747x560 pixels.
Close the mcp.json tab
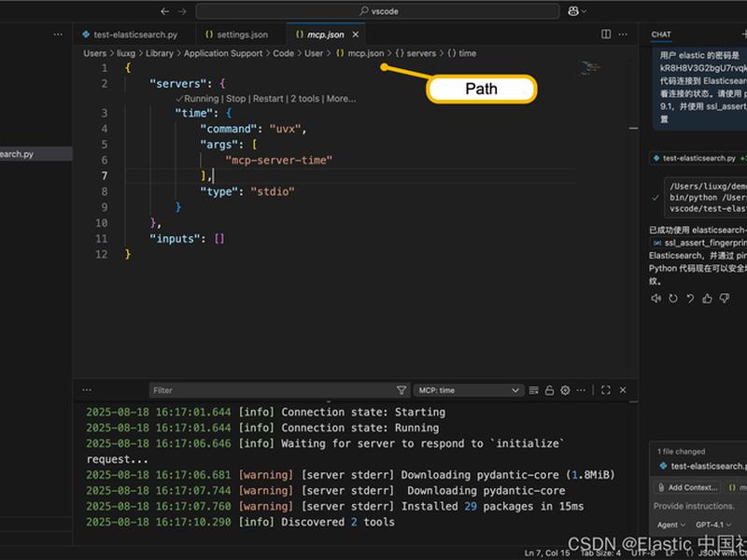tap(356, 35)
